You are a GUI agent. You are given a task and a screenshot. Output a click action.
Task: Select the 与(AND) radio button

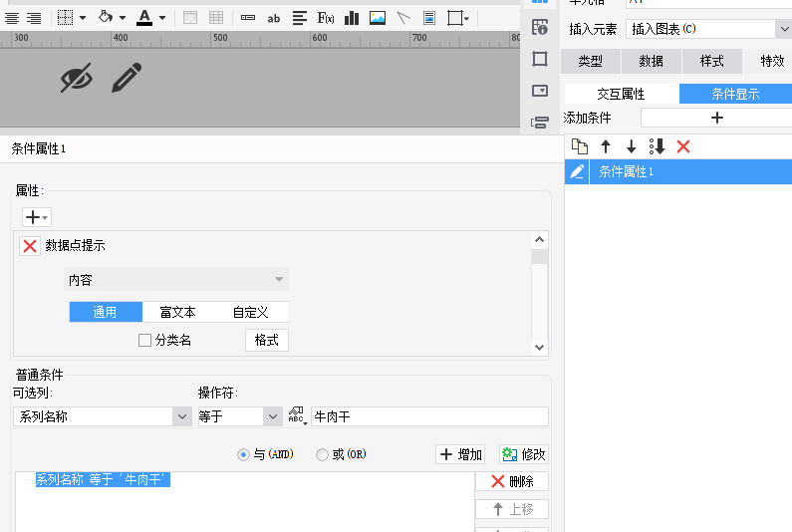coord(243,454)
